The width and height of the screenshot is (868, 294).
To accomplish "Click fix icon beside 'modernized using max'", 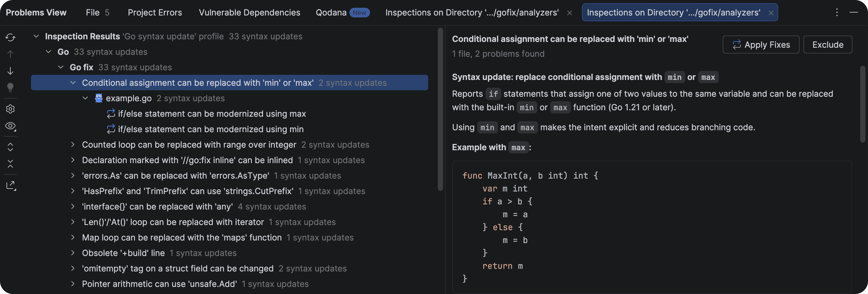I will coord(111,114).
